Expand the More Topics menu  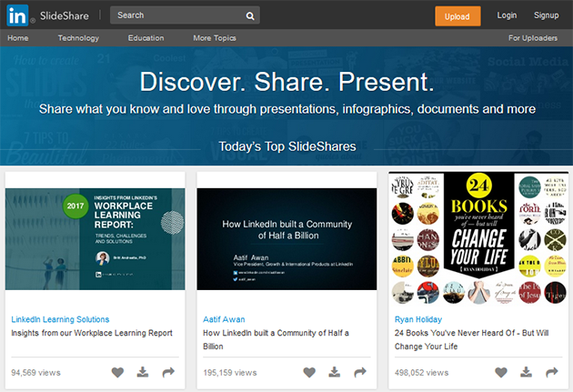coord(215,38)
